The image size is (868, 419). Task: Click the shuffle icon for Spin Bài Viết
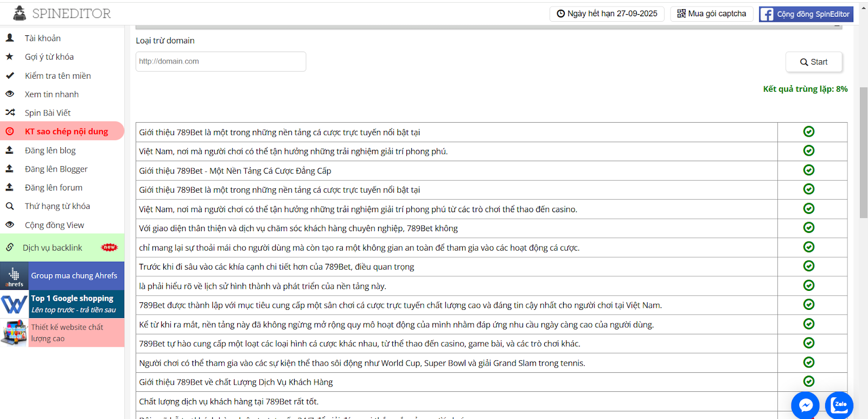pyautogui.click(x=10, y=112)
